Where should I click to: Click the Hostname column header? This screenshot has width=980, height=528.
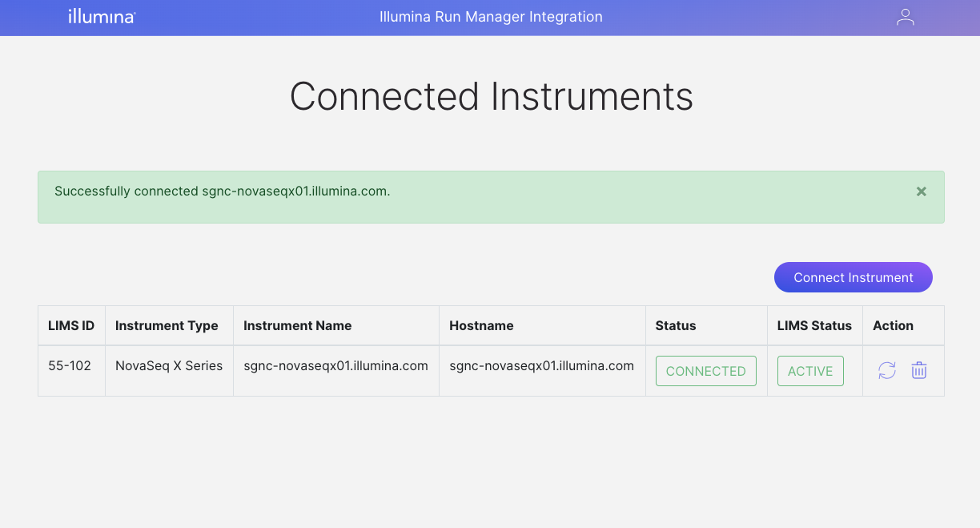click(x=481, y=325)
